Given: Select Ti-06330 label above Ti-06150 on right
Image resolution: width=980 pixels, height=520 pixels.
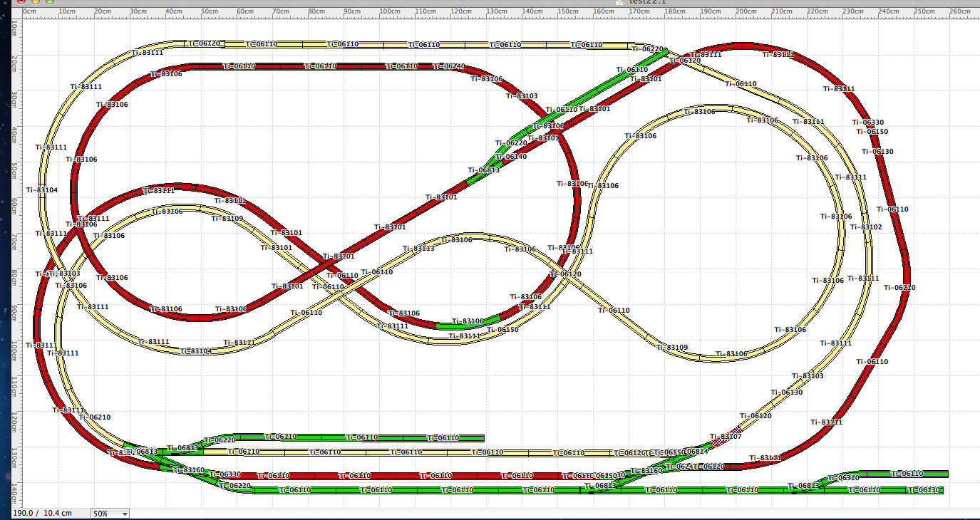Looking at the screenshot, I should (x=867, y=123).
